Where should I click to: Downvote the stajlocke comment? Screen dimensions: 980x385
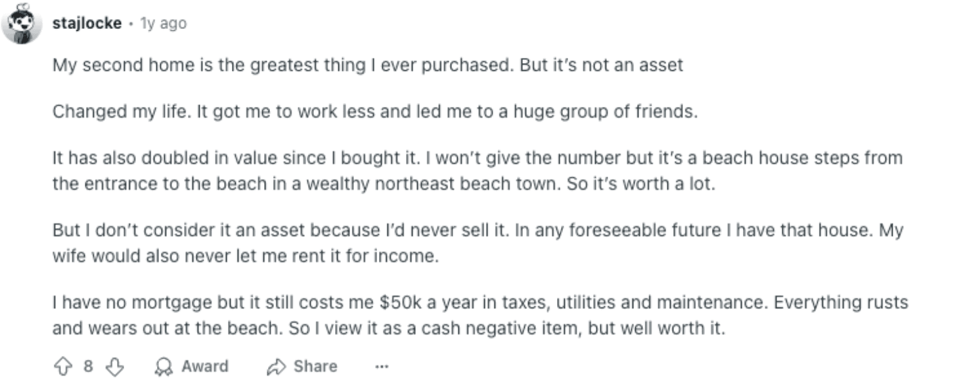114,367
